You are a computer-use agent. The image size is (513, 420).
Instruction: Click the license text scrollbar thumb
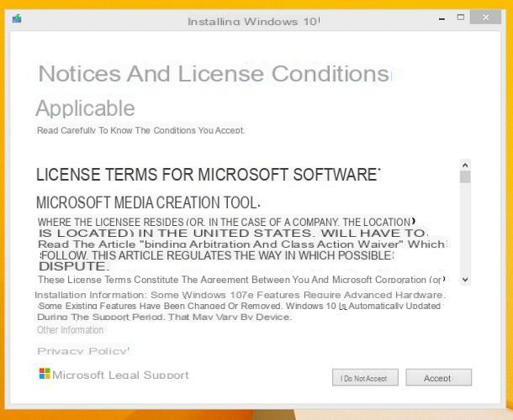(465, 177)
